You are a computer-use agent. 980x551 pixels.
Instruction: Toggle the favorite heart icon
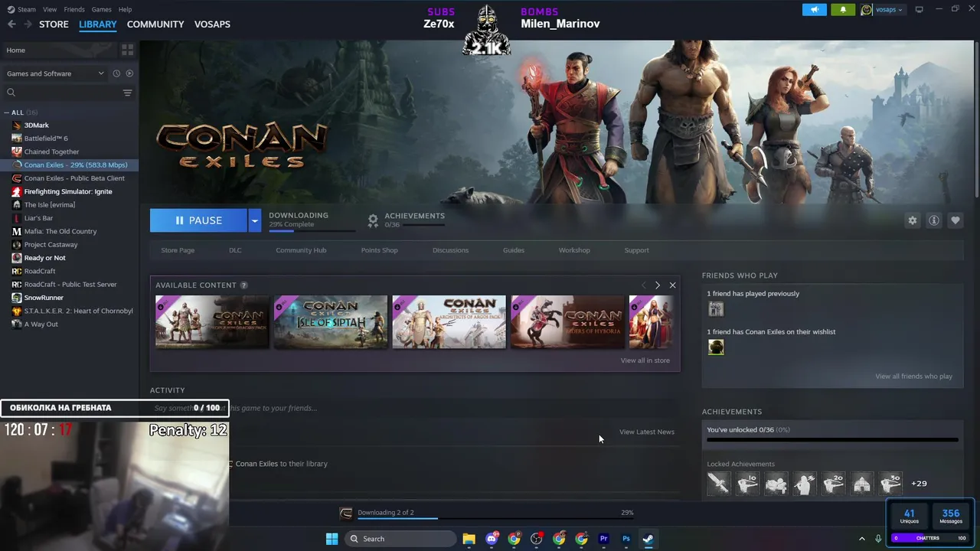[x=955, y=220]
